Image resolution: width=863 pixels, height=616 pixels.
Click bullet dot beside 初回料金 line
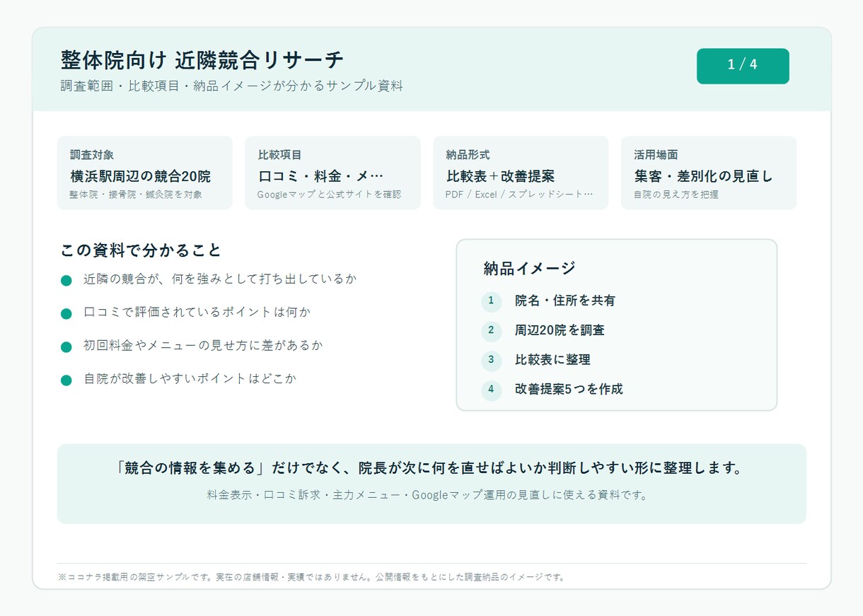click(x=66, y=347)
